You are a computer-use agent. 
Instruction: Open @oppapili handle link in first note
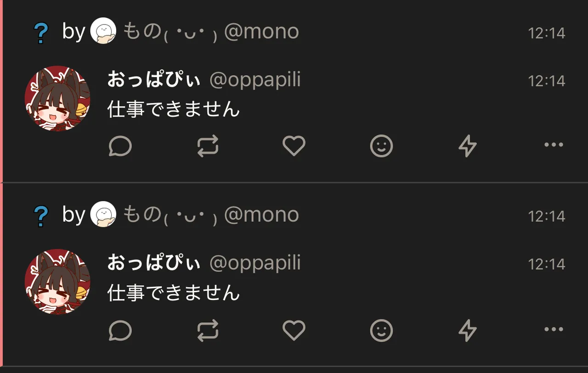click(255, 80)
